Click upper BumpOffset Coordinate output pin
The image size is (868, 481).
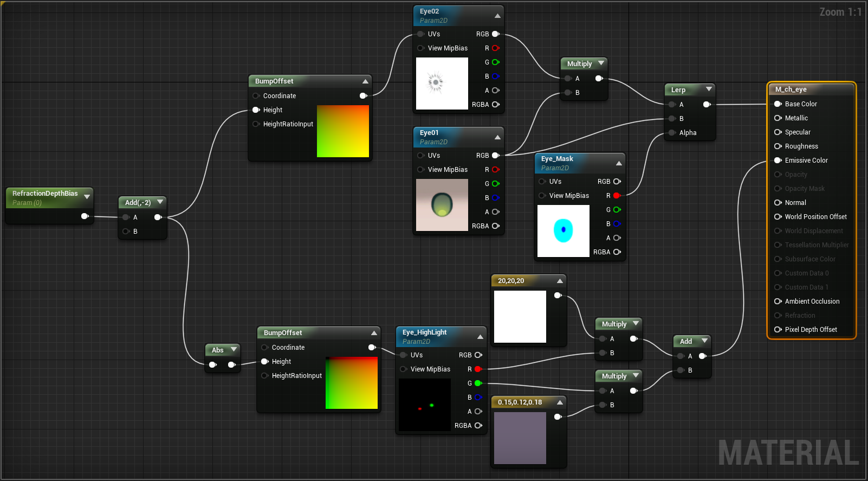tap(363, 96)
